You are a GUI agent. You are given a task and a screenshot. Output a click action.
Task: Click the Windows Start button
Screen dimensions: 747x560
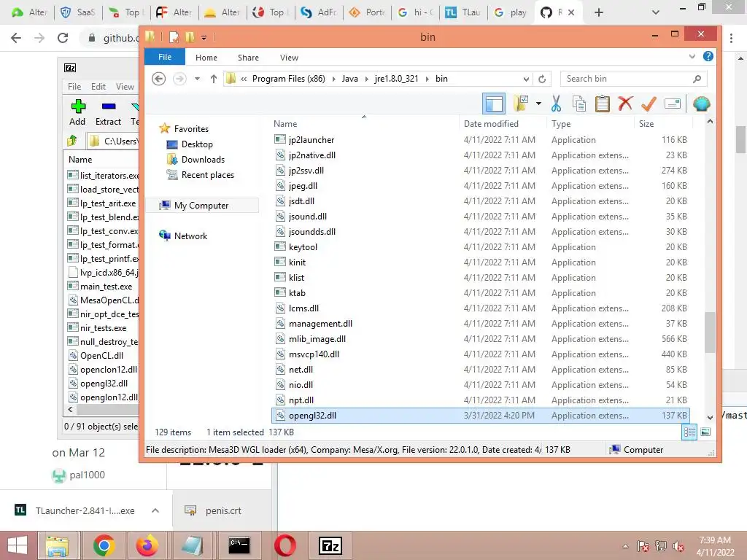(x=18, y=545)
